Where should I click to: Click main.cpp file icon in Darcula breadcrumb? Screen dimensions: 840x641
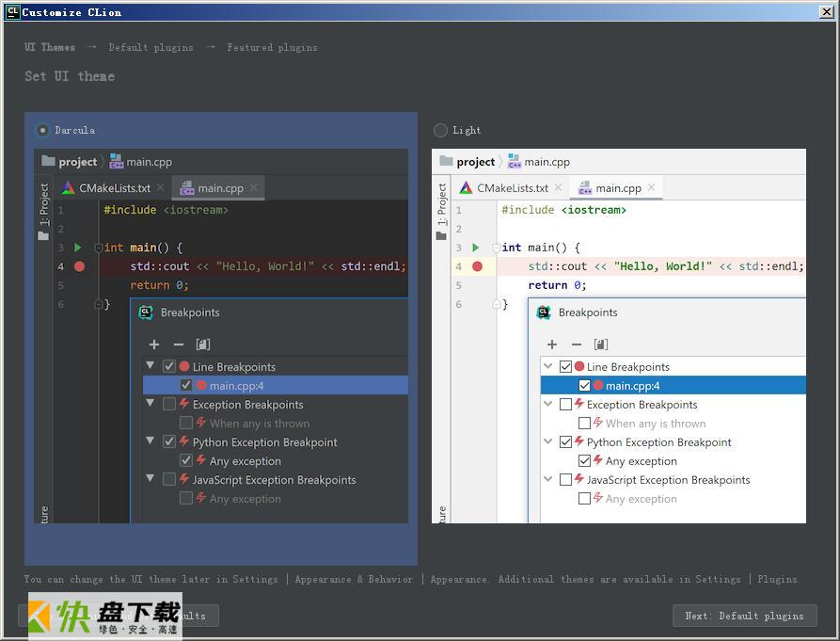pos(117,161)
